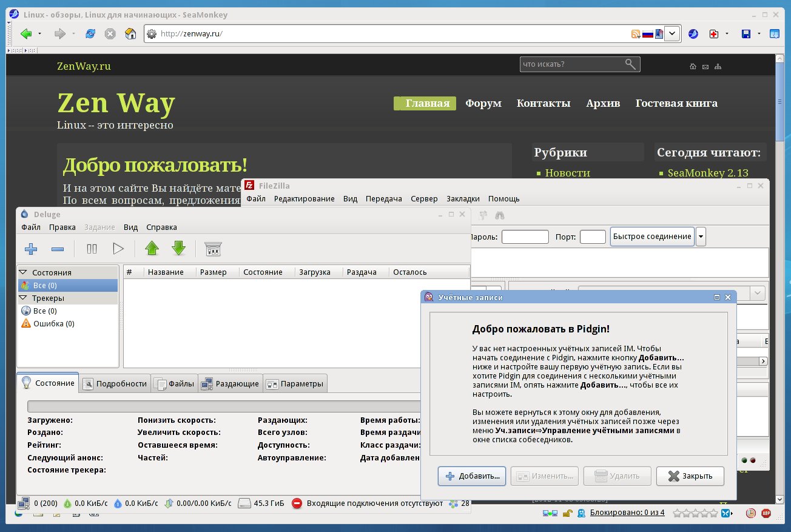
Task: Open home page in SeaMonkey toolbar
Action: pyautogui.click(x=130, y=34)
